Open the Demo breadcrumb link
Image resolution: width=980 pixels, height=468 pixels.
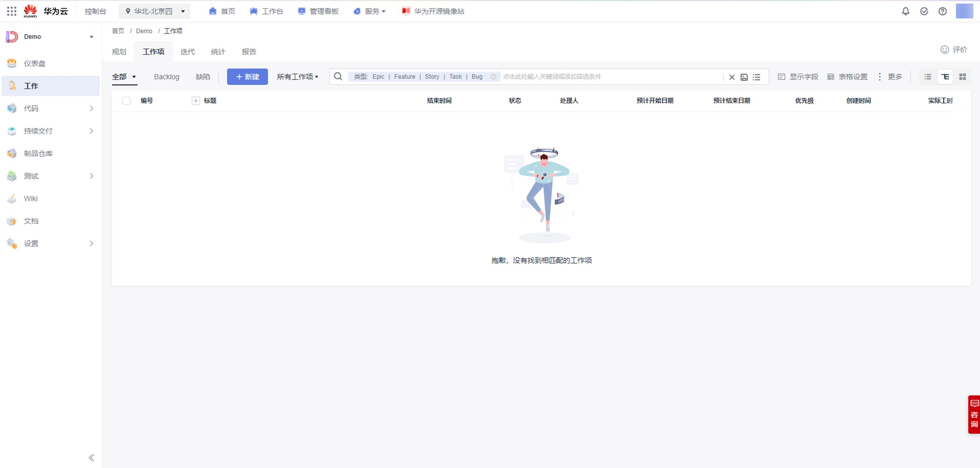coord(144,31)
